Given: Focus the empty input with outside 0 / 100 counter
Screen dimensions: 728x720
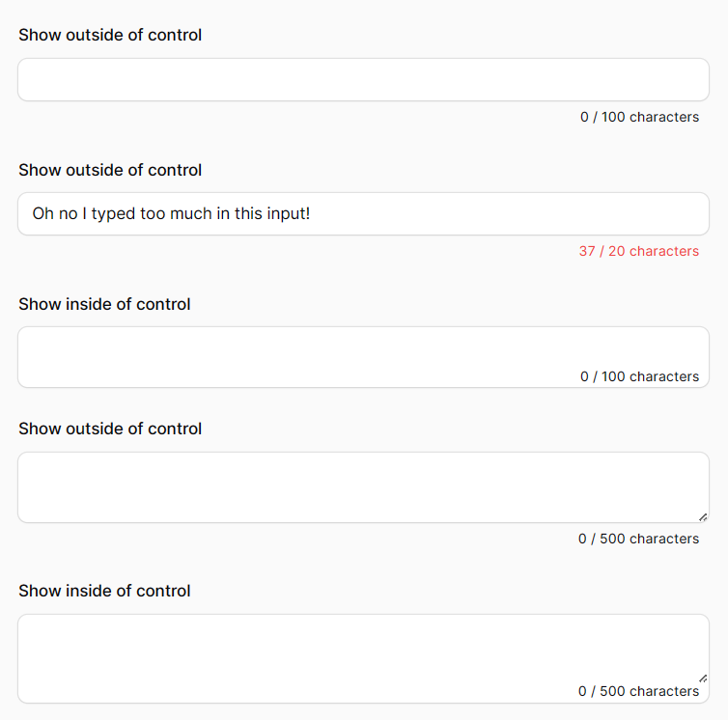Looking at the screenshot, I should pos(364,79).
